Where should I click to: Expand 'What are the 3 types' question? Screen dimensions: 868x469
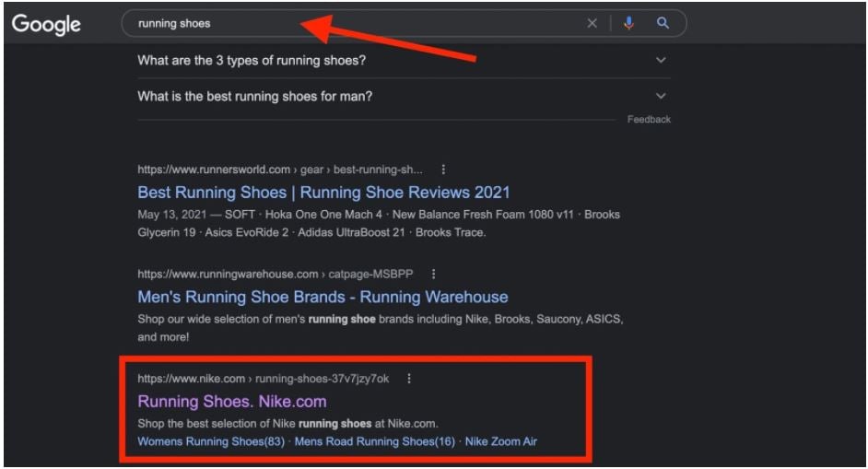pyautogui.click(x=661, y=60)
